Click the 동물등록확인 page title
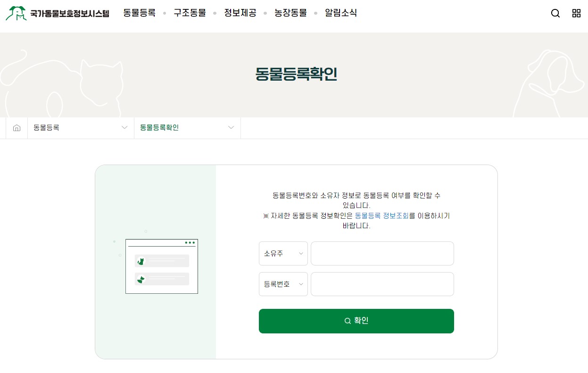 pos(296,75)
